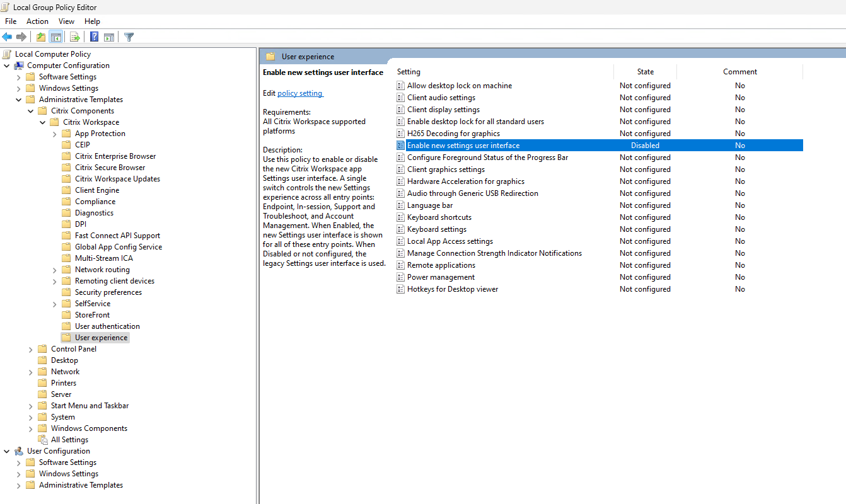Open the View menu
846x504 pixels.
pos(66,21)
